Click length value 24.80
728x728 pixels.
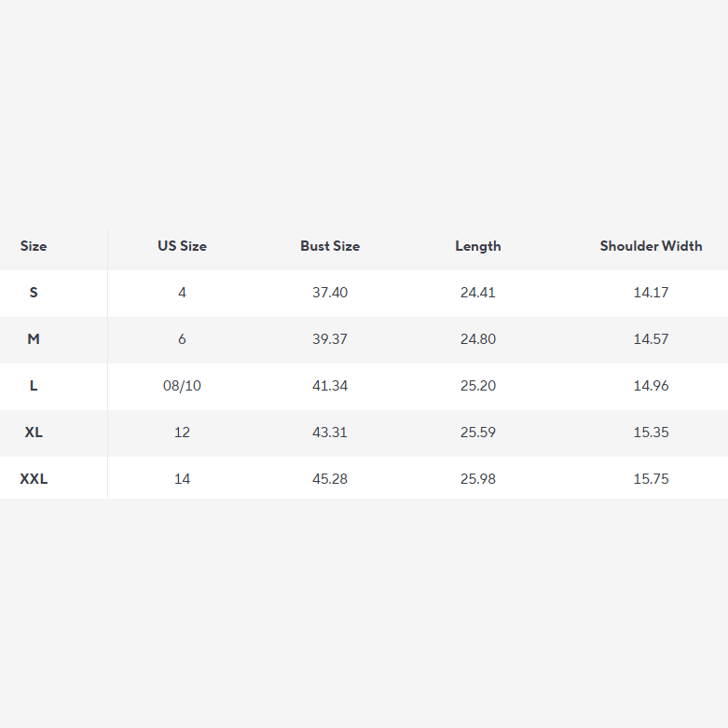click(478, 339)
